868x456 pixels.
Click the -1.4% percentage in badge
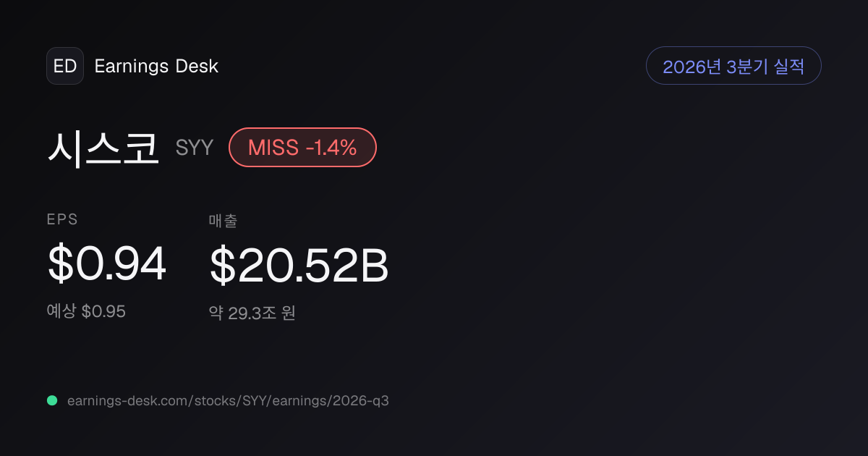(331, 148)
